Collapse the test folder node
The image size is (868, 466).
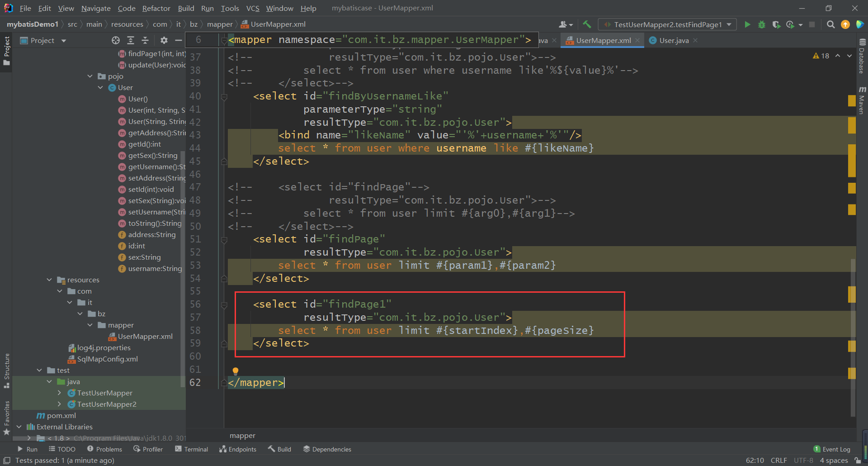(39, 370)
